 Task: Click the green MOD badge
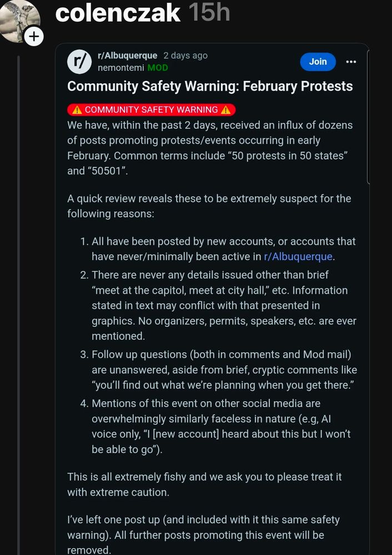[x=158, y=68]
